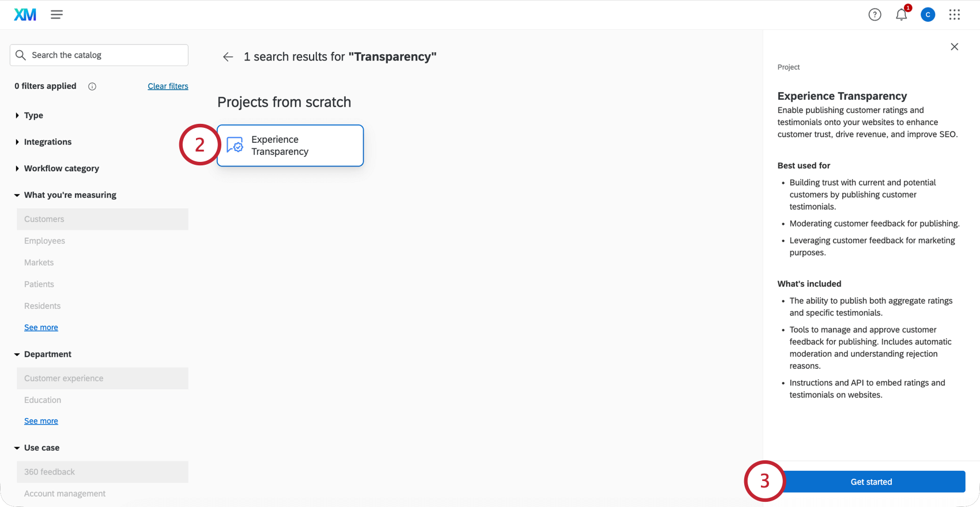980x507 pixels.
Task: Expand the Integrations filter section
Action: point(48,142)
